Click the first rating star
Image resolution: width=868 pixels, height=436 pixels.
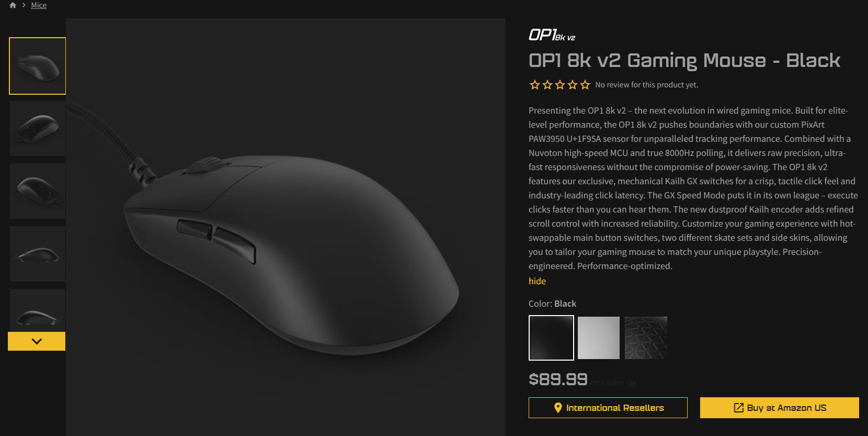coord(534,85)
